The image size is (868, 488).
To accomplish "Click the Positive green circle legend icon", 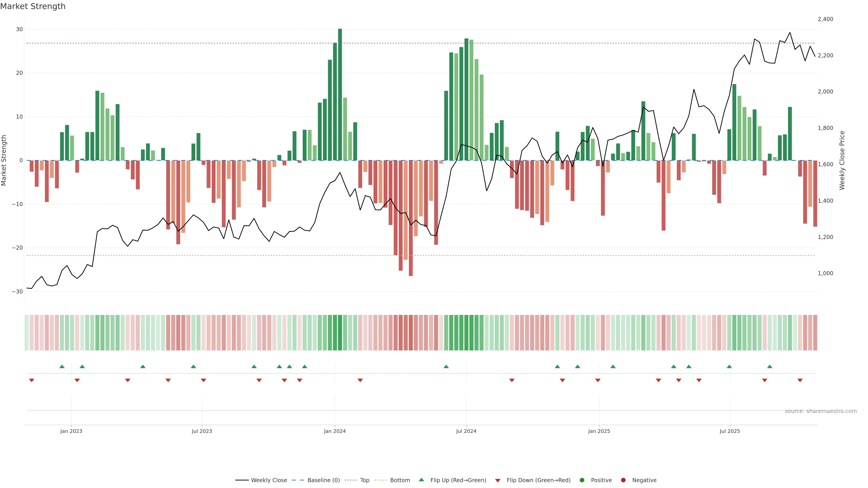I will tap(582, 480).
